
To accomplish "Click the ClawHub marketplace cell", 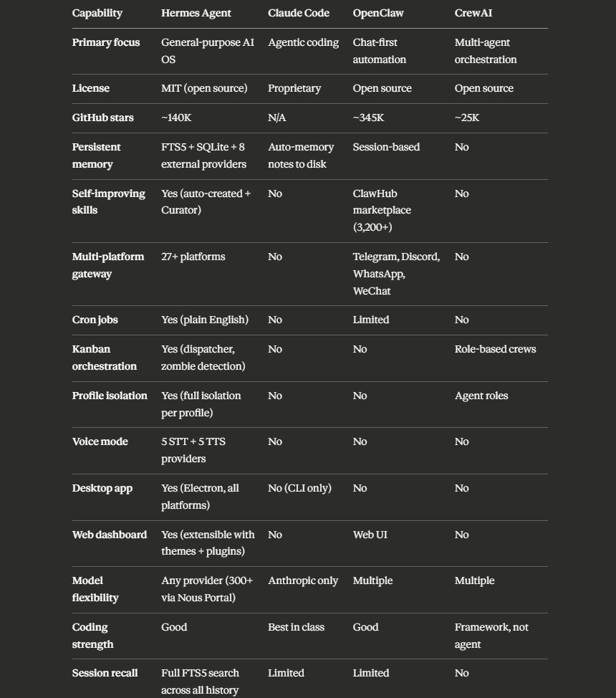I will pos(382,210).
